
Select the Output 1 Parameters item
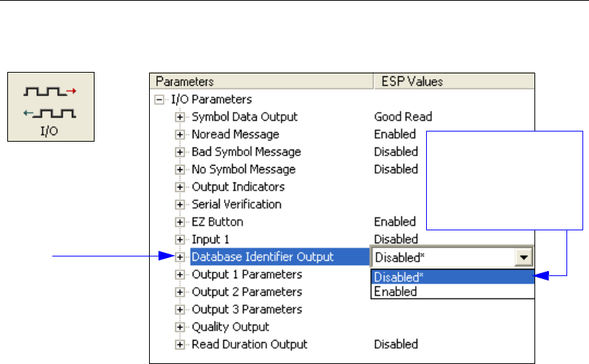(x=246, y=275)
